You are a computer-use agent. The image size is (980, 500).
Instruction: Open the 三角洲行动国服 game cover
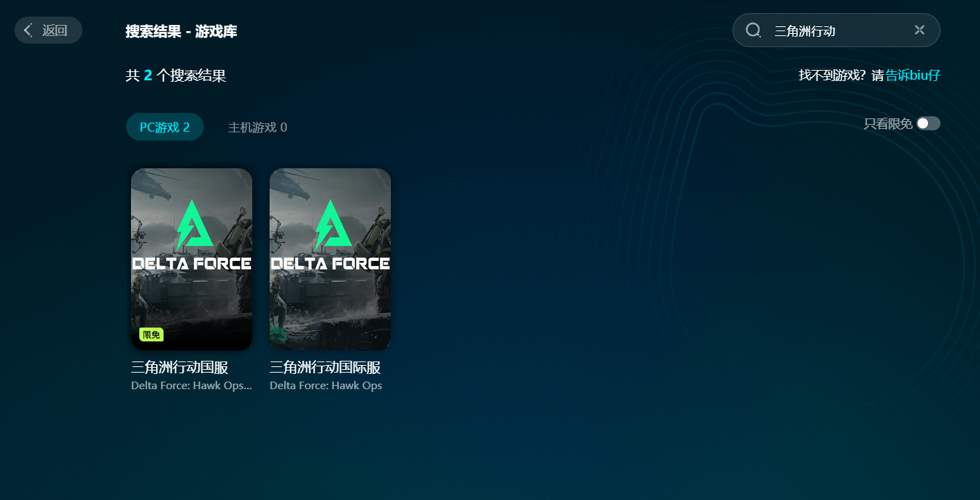coord(191,259)
